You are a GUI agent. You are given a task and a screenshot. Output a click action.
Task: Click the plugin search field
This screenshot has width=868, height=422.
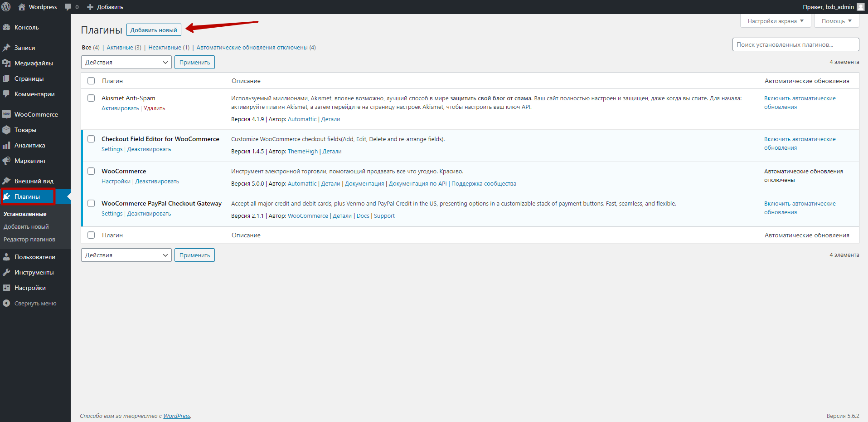point(795,44)
